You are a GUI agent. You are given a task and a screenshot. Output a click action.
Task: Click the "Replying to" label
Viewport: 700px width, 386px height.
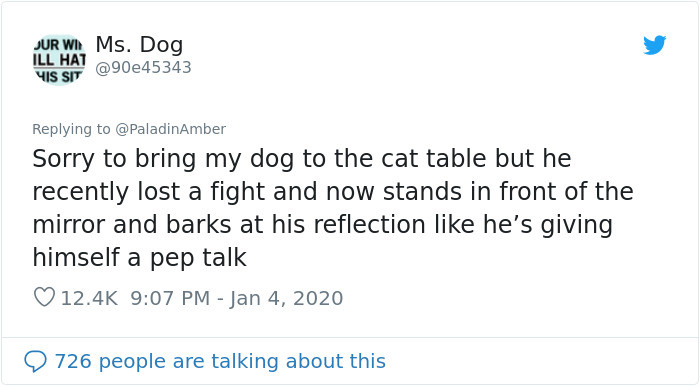click(71, 129)
